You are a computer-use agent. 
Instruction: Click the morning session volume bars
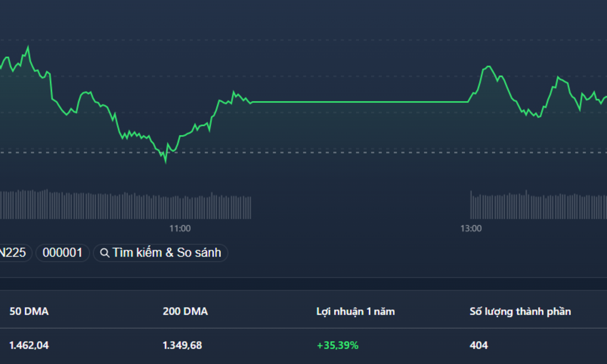125,204
